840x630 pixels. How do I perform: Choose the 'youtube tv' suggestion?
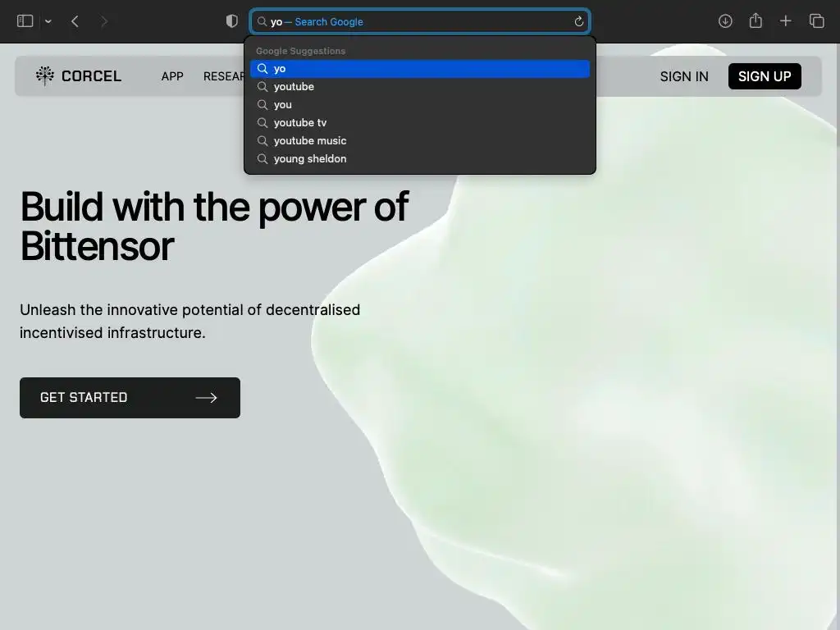coord(420,123)
